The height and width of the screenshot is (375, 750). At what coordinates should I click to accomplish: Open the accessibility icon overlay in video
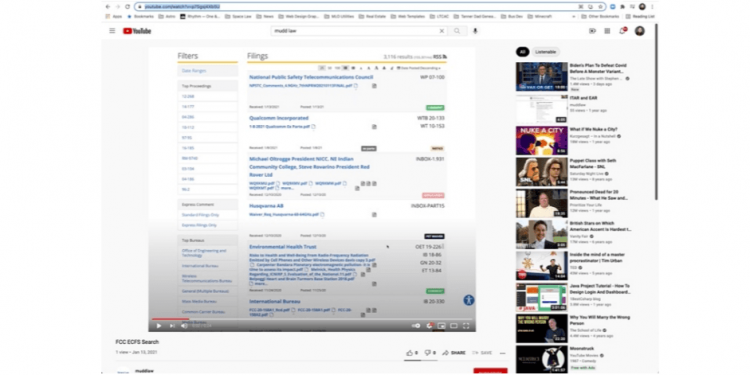[x=468, y=300]
